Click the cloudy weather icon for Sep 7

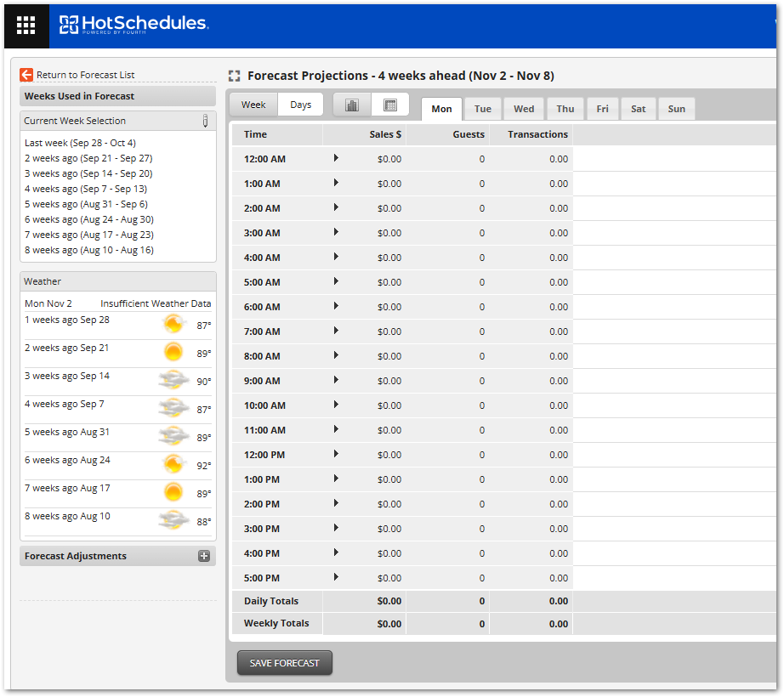(x=173, y=408)
